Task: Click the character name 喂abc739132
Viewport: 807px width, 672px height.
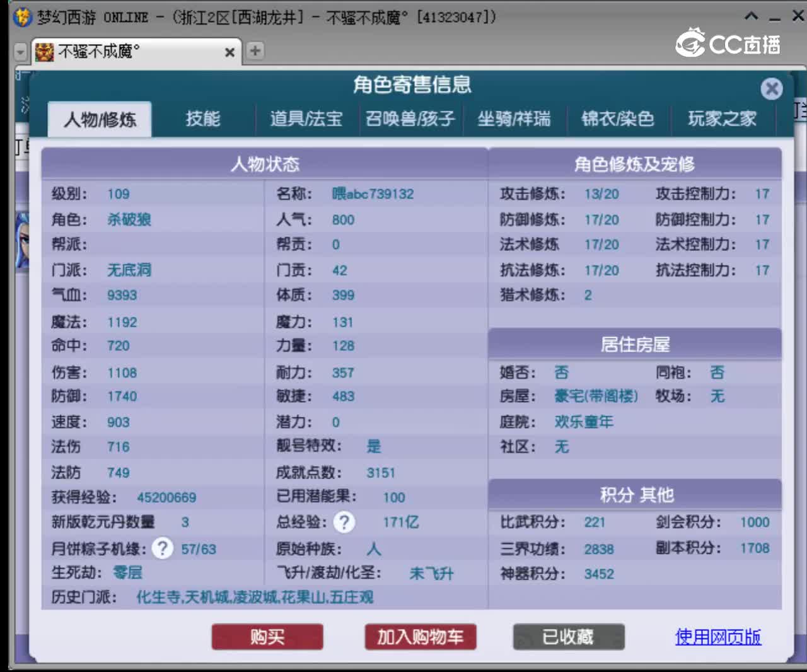Action: click(373, 194)
